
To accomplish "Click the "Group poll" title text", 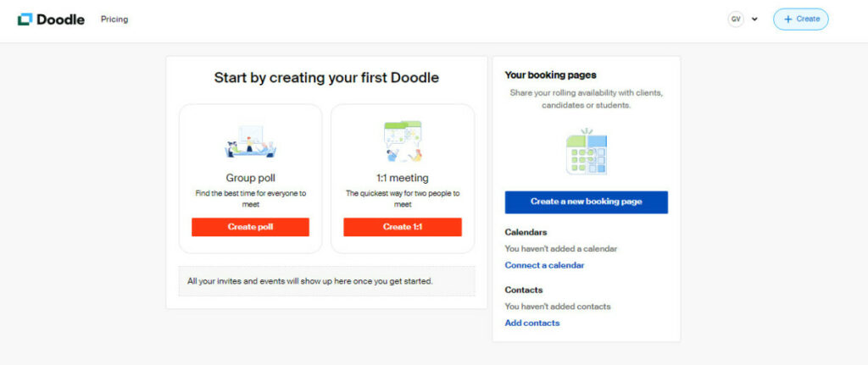I will pos(250,178).
